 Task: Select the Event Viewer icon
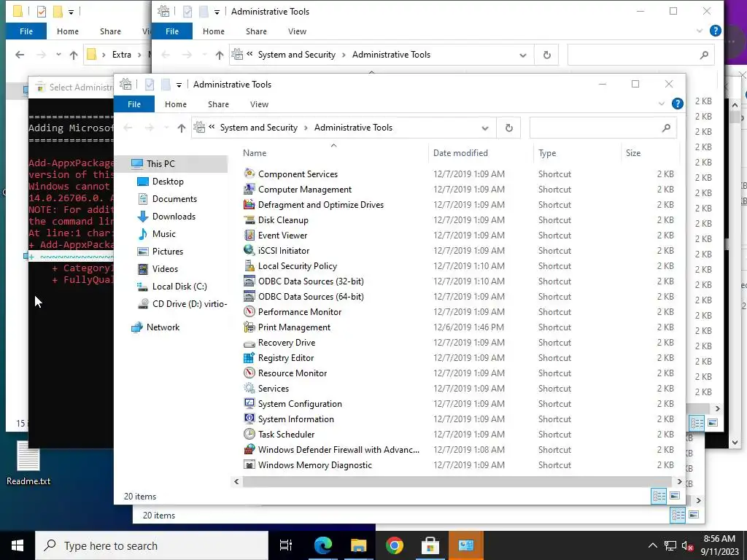tap(249, 235)
